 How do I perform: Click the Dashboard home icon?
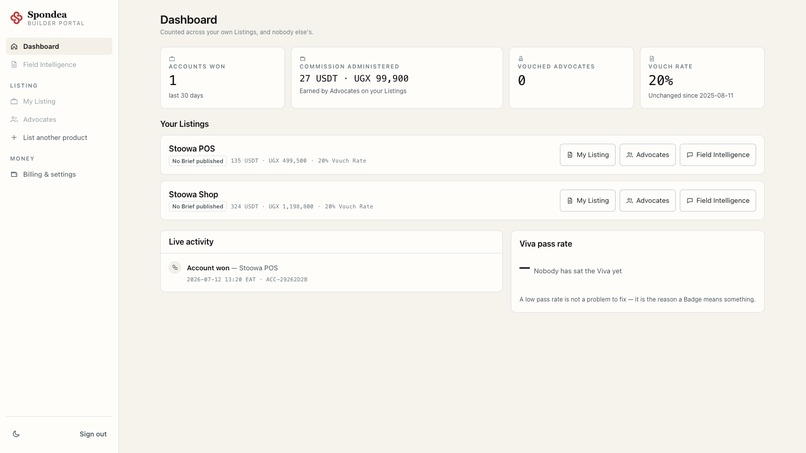coord(14,46)
